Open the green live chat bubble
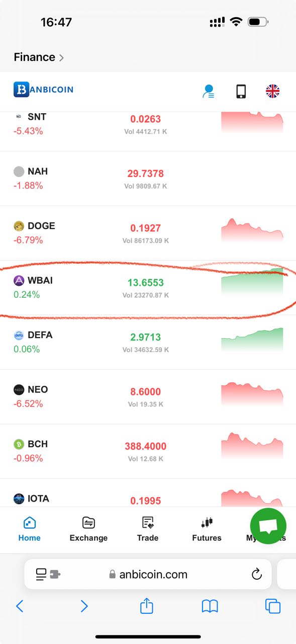This screenshot has height=644, width=296. 268,526
